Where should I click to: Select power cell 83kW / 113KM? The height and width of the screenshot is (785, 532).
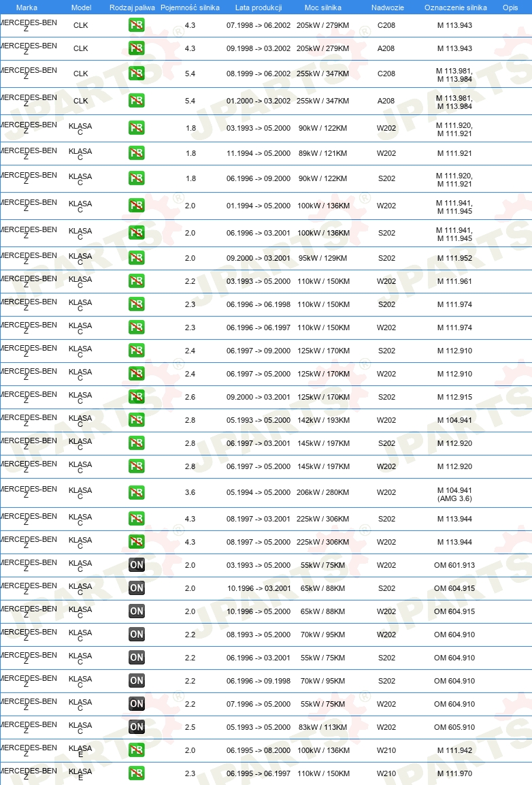322,727
